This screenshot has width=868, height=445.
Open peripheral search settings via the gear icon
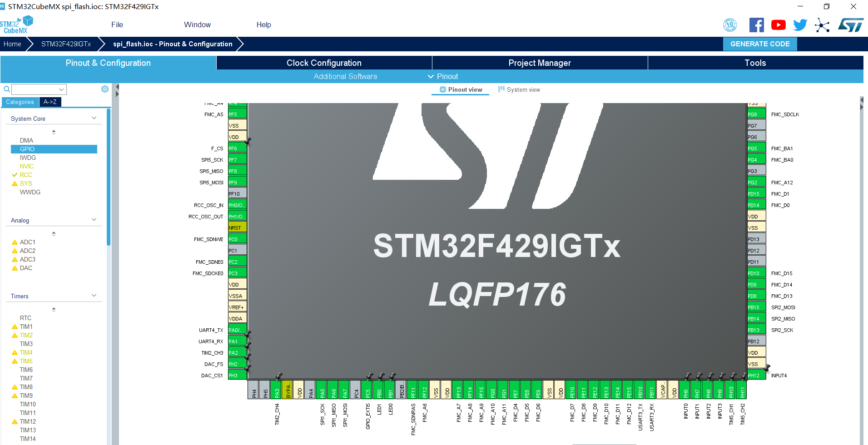pyautogui.click(x=105, y=89)
